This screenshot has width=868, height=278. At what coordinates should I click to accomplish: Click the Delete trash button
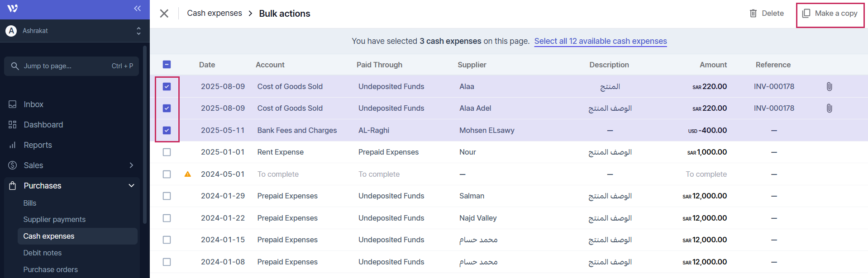pos(767,14)
